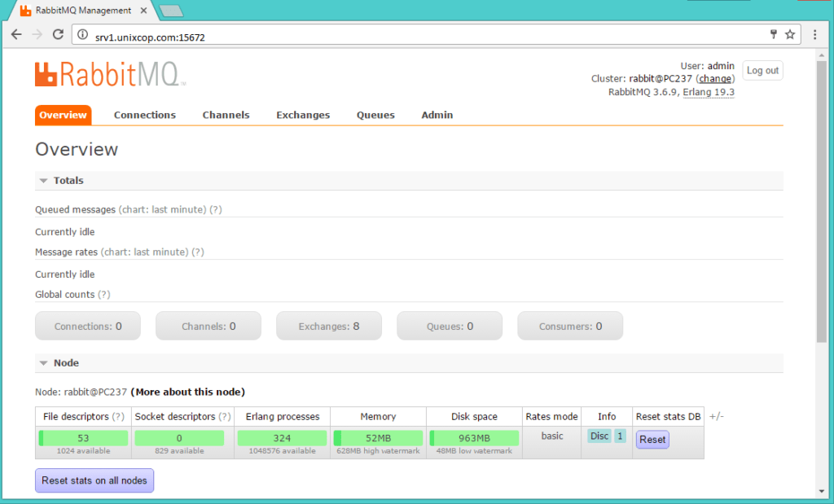Open the Connections tab

(145, 115)
